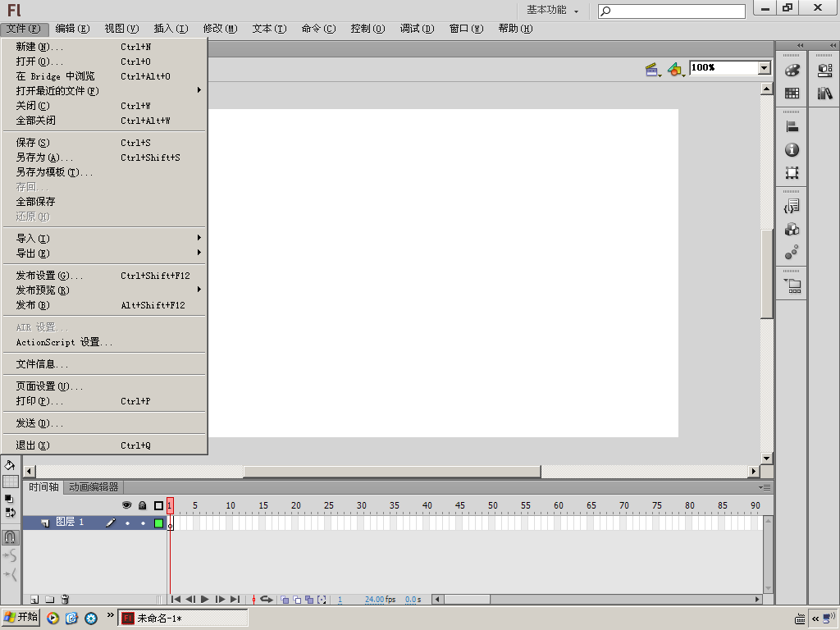Toggle show all layers as outlines
The height and width of the screenshot is (630, 840).
click(x=158, y=505)
